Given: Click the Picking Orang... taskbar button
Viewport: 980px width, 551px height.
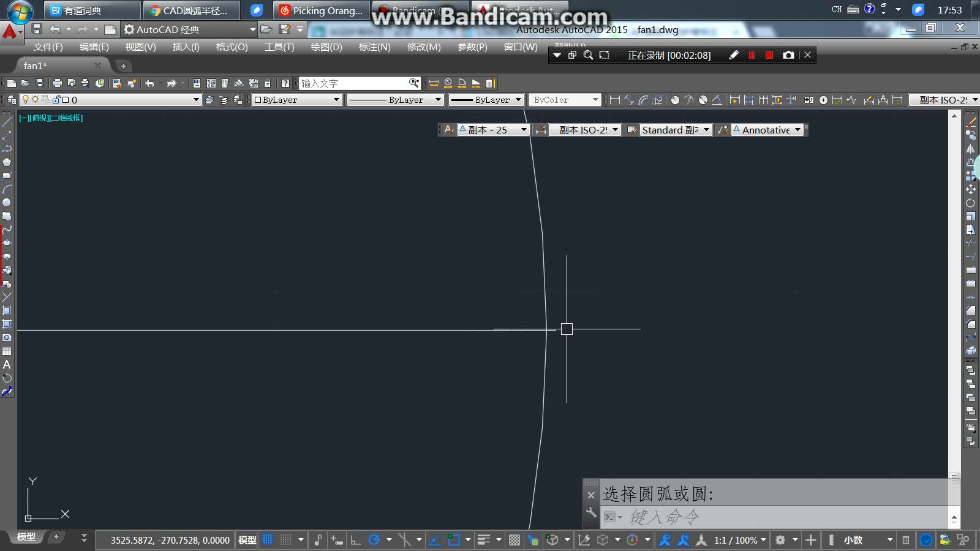Looking at the screenshot, I should pos(322,10).
